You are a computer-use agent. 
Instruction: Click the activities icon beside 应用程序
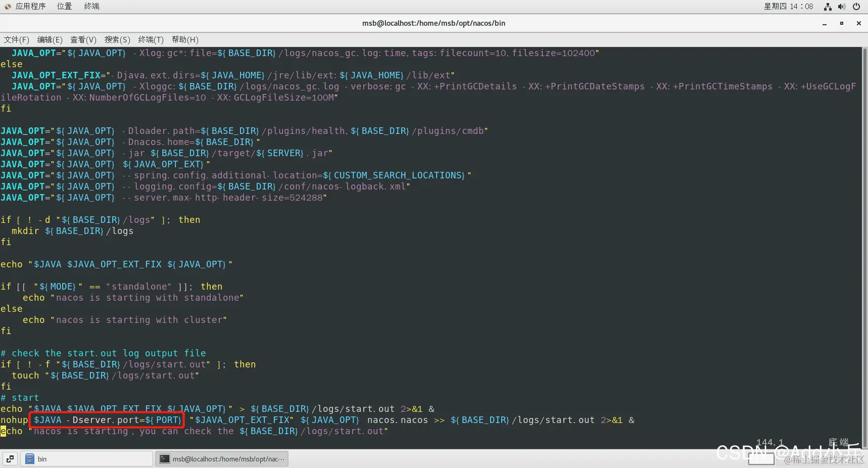[8, 7]
